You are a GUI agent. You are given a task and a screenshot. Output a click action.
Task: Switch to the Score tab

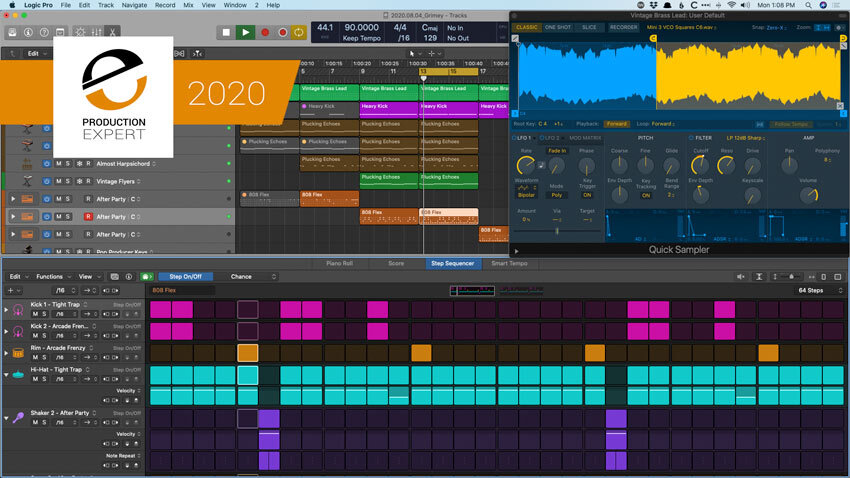click(396, 263)
